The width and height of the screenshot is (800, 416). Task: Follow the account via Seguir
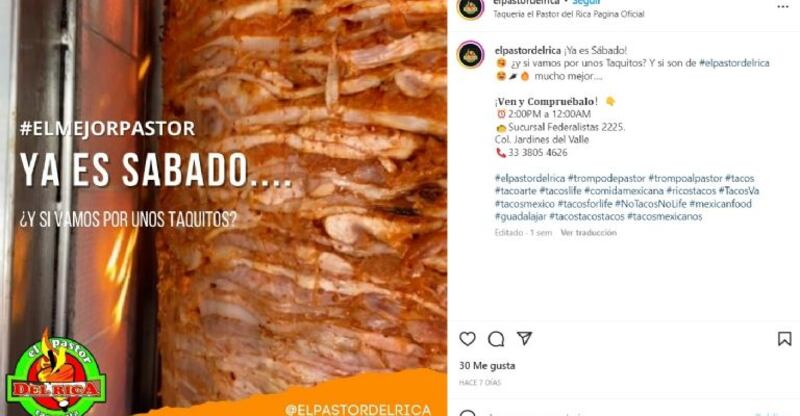point(586,3)
